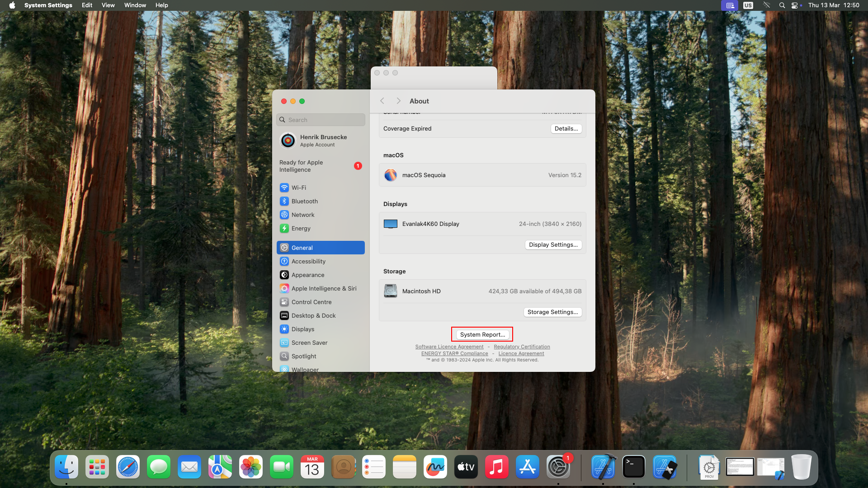This screenshot has width=868, height=488.
Task: Open Launchpad from the Dock
Action: [x=97, y=467]
